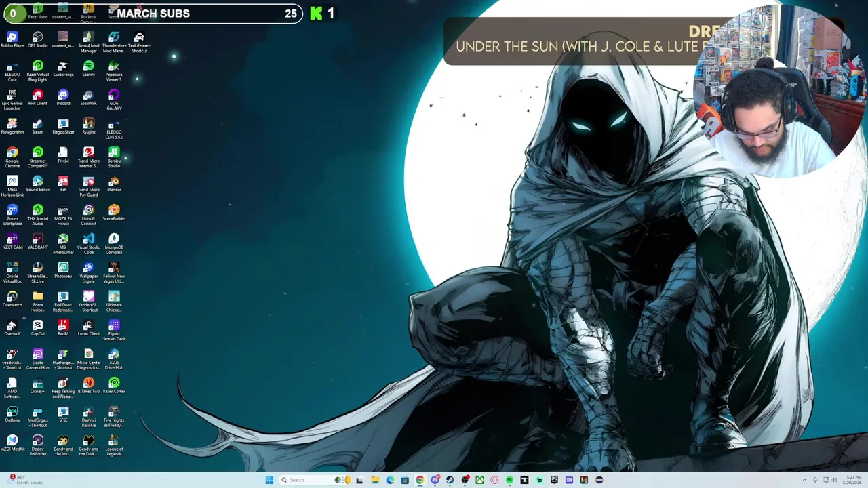The height and width of the screenshot is (488, 868).
Task: Open Ubisoft Connect desktop icon
Action: (x=88, y=215)
